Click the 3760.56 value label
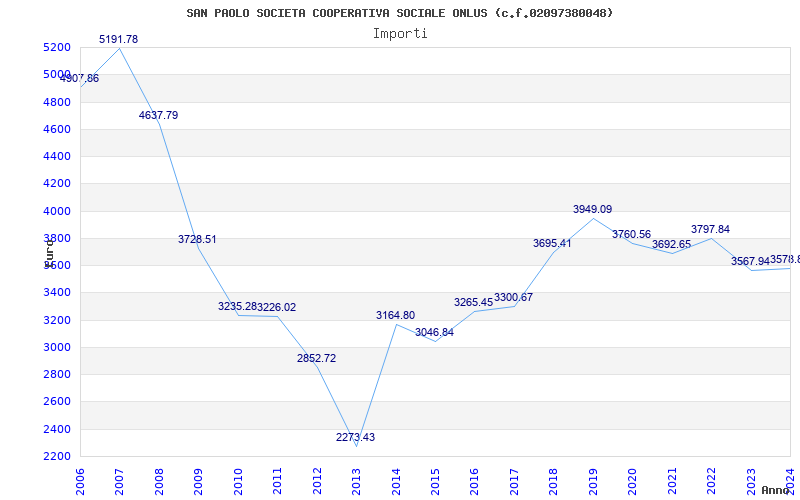 (632, 234)
